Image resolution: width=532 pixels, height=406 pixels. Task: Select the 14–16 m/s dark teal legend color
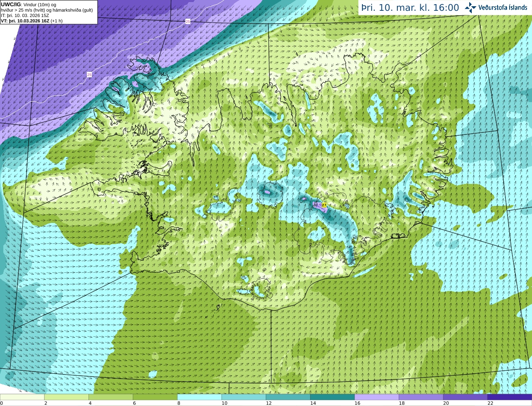(x=332, y=397)
